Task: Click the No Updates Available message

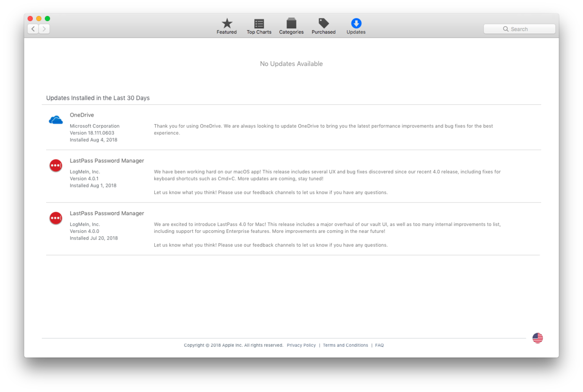Action: (x=291, y=64)
